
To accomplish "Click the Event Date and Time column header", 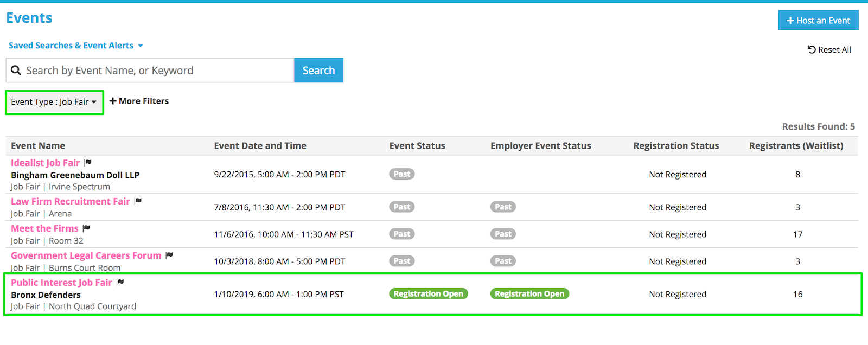I will (260, 146).
